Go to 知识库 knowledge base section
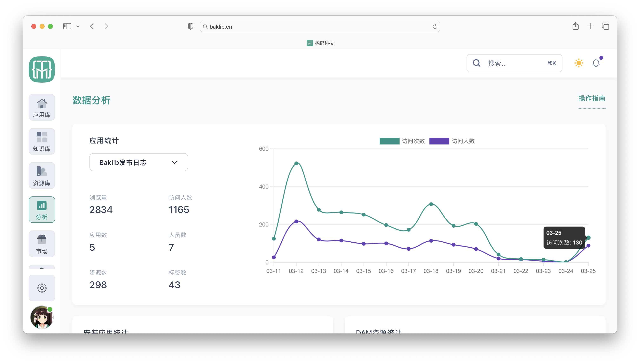 point(42,142)
